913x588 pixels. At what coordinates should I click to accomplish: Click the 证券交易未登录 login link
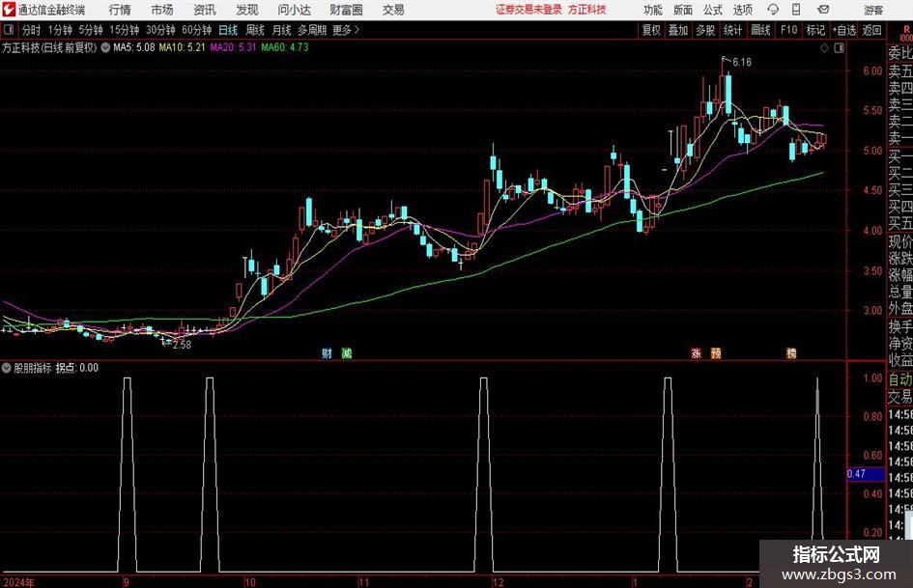pyautogui.click(x=528, y=10)
